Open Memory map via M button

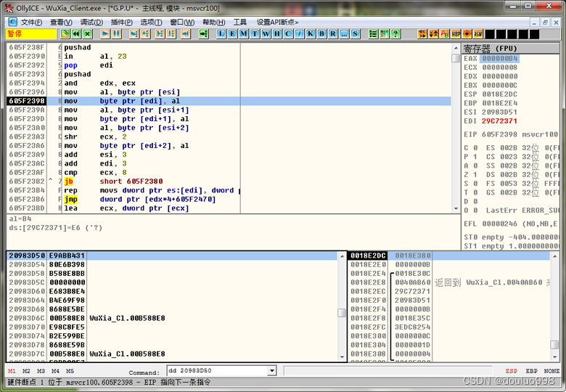(244, 34)
